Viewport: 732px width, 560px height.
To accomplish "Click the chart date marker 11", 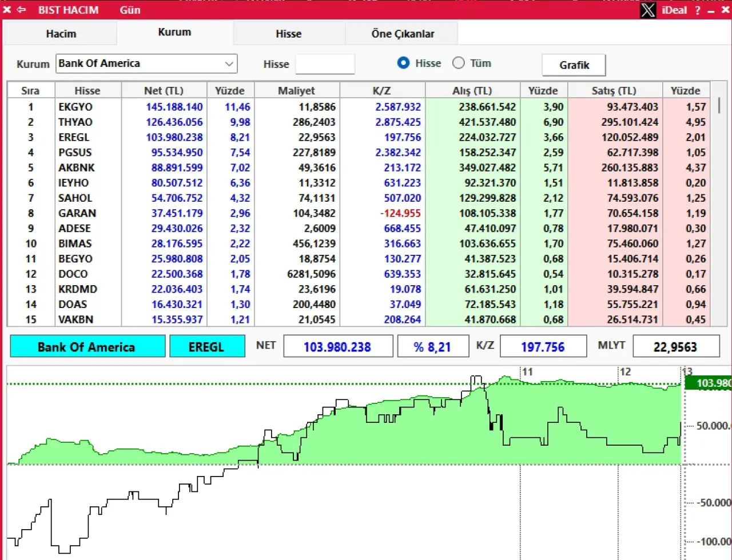I will [527, 371].
